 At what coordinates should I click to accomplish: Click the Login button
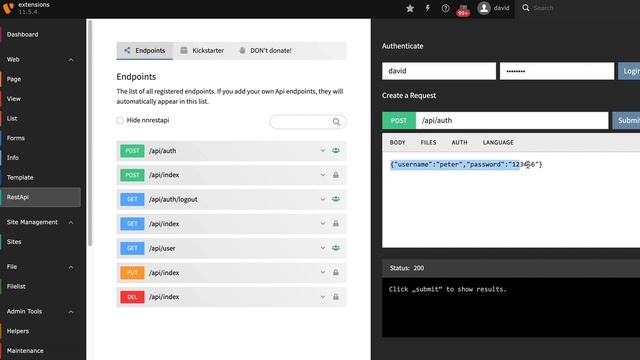(629, 71)
